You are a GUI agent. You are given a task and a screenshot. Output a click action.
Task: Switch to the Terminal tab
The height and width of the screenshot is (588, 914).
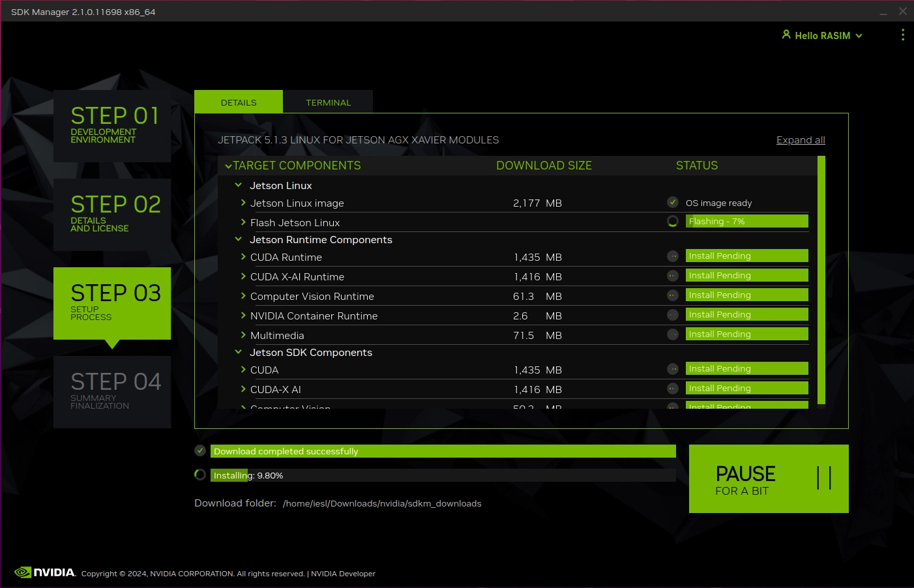328,102
